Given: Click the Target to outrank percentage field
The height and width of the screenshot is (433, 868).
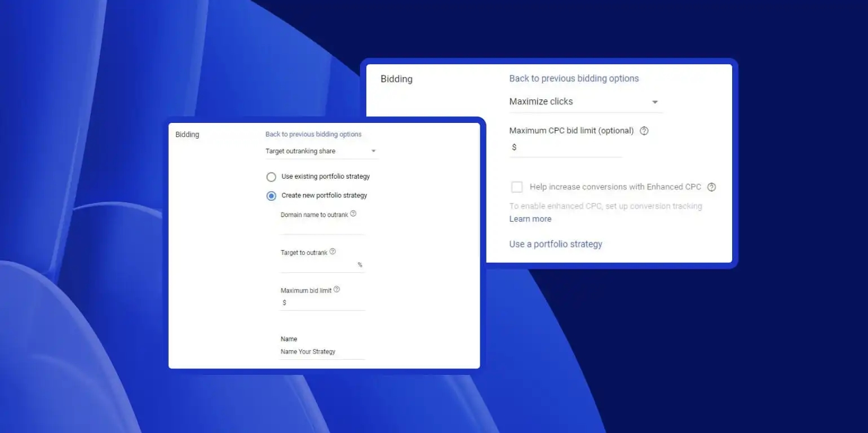Looking at the screenshot, I should (318, 265).
